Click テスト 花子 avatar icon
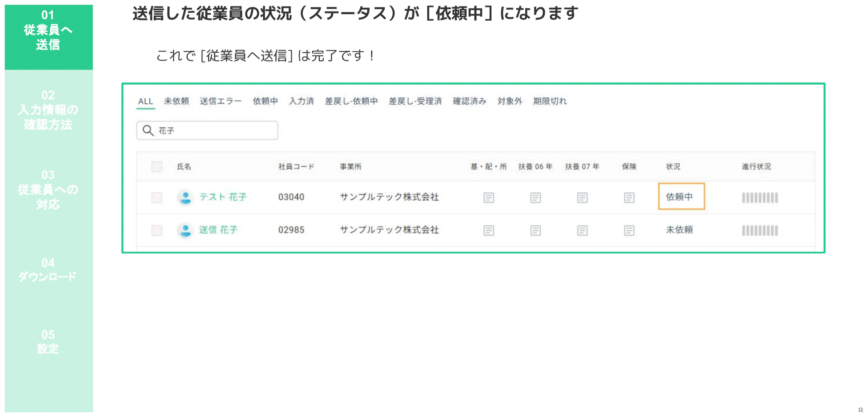Screen dimensions: 868x417 click(x=186, y=197)
